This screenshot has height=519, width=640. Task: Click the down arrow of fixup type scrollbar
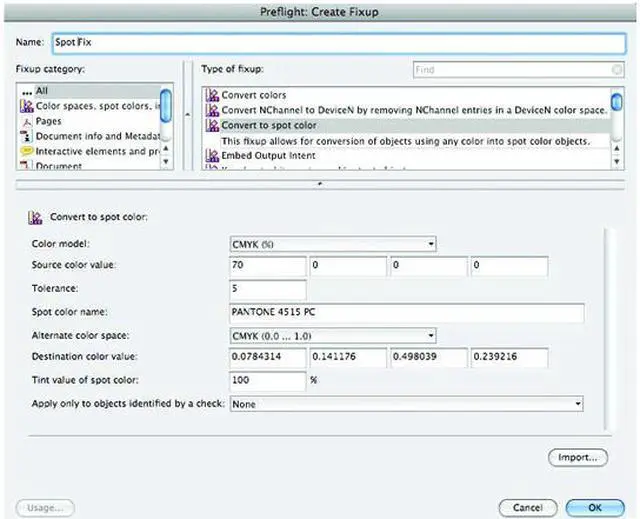pos(617,162)
